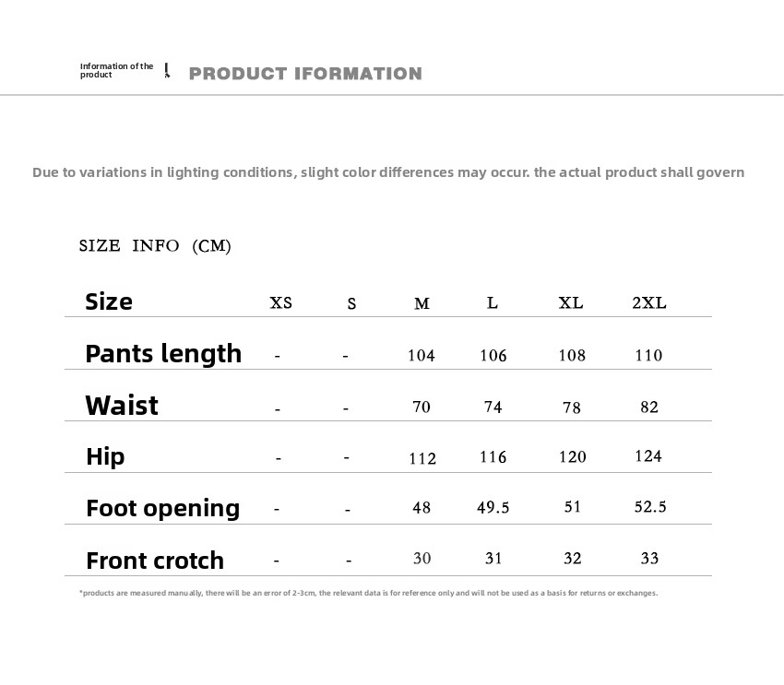Select the Foot opening row label
Image resolution: width=784 pixels, height=685 pixels.
[x=162, y=508]
